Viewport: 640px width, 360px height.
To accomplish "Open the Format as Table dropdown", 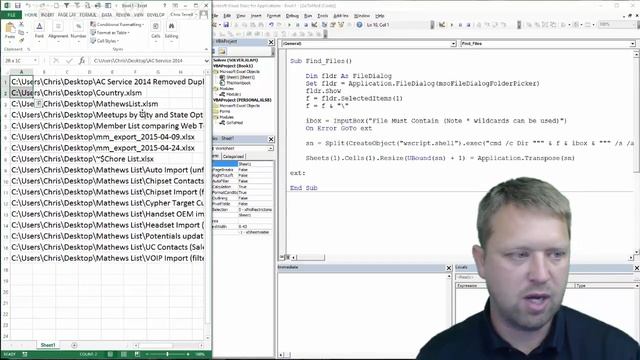I will pyautogui.click(x=110, y=33).
